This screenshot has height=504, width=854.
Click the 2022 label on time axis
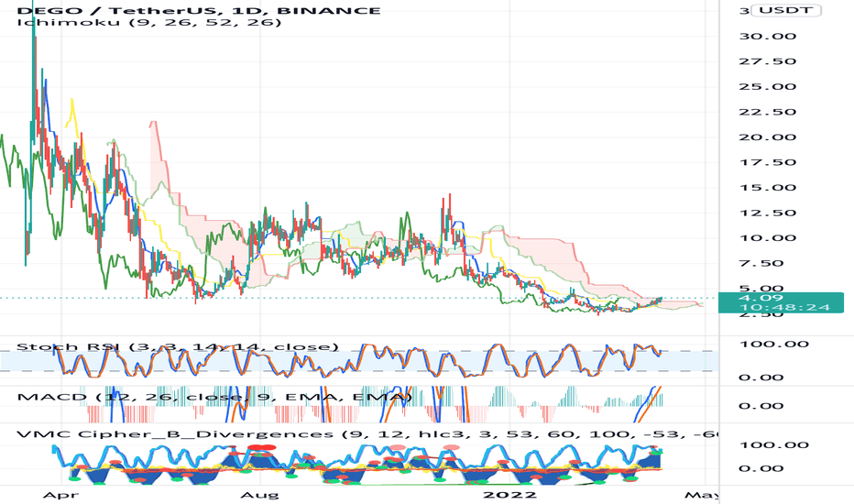[x=510, y=495]
